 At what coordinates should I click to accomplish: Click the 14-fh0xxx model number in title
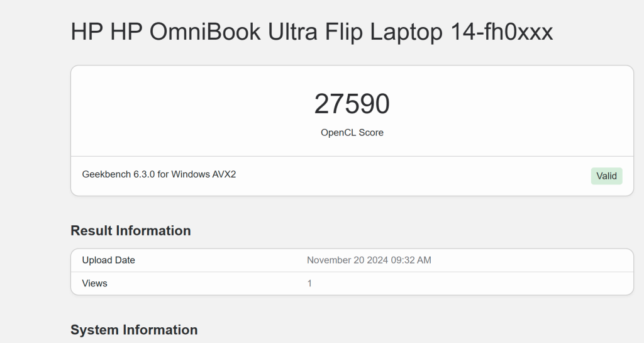click(502, 31)
